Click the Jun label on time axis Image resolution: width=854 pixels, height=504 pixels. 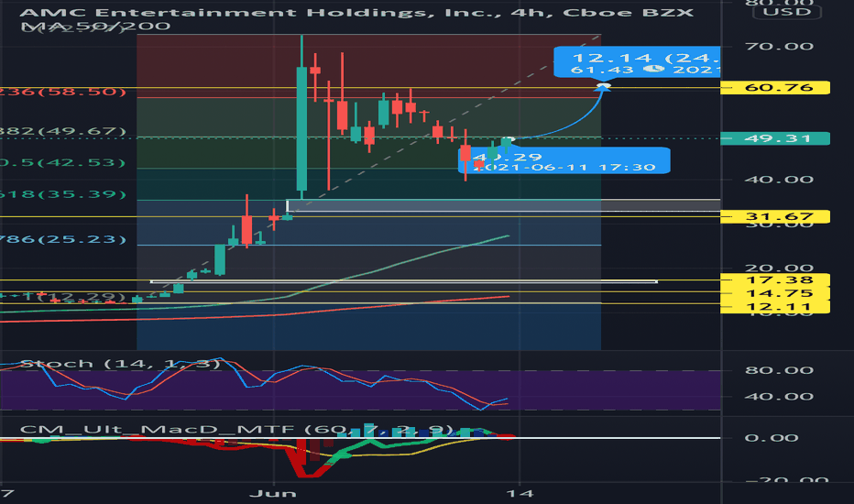[273, 494]
